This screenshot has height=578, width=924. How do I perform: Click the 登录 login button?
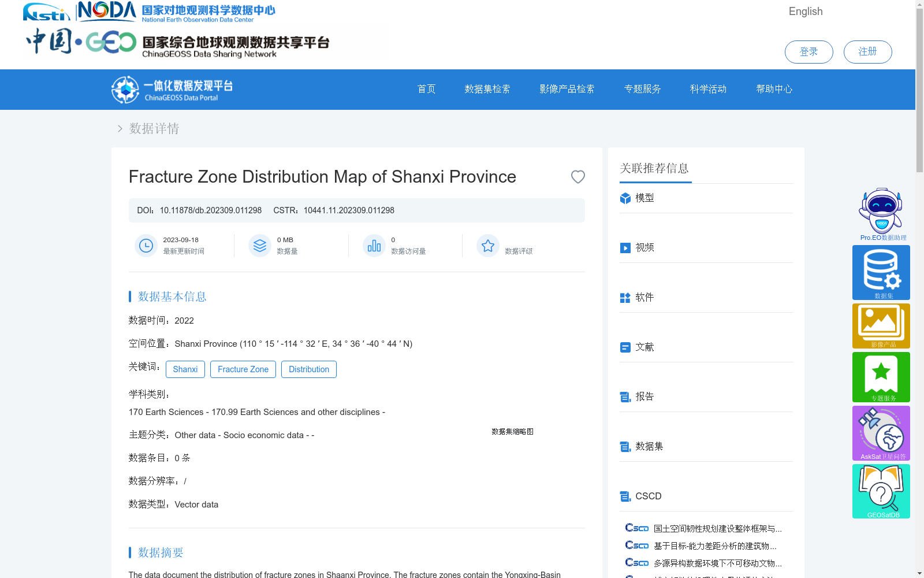(x=808, y=52)
